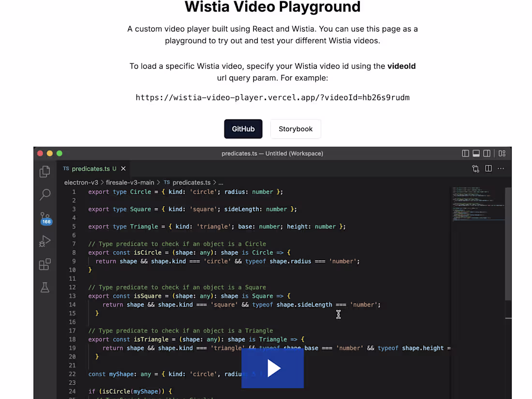Click the Split Editor icon
Viewport: 532px width, 399px height.
tap(488, 168)
